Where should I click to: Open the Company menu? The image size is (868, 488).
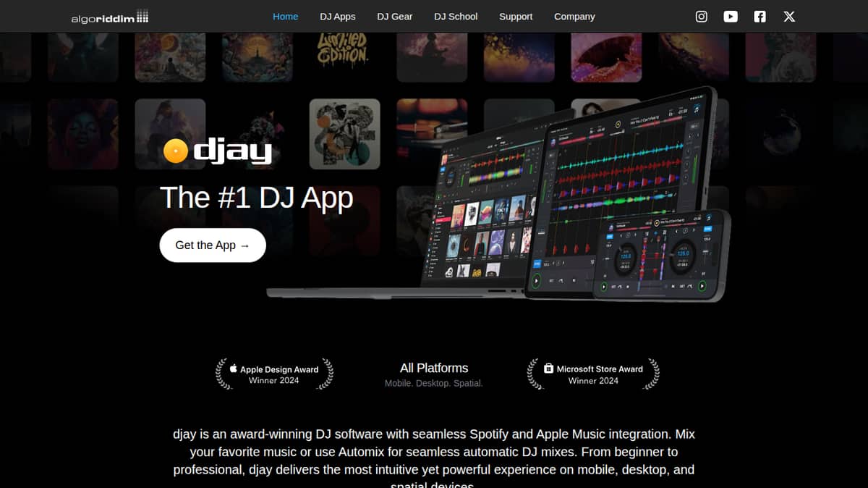574,16
